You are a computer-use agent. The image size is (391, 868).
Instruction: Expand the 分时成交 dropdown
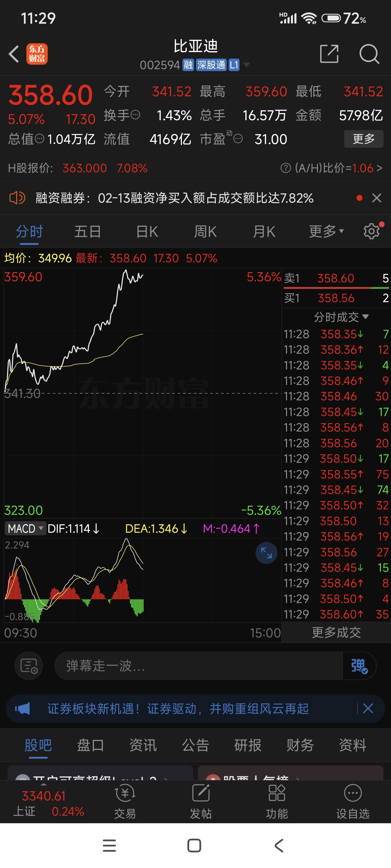pyautogui.click(x=341, y=317)
